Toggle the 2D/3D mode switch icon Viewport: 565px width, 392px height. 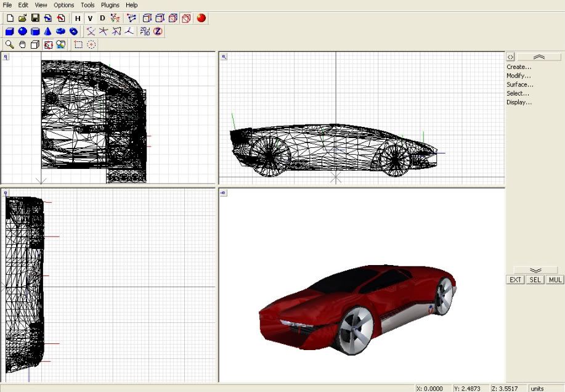tap(145, 31)
